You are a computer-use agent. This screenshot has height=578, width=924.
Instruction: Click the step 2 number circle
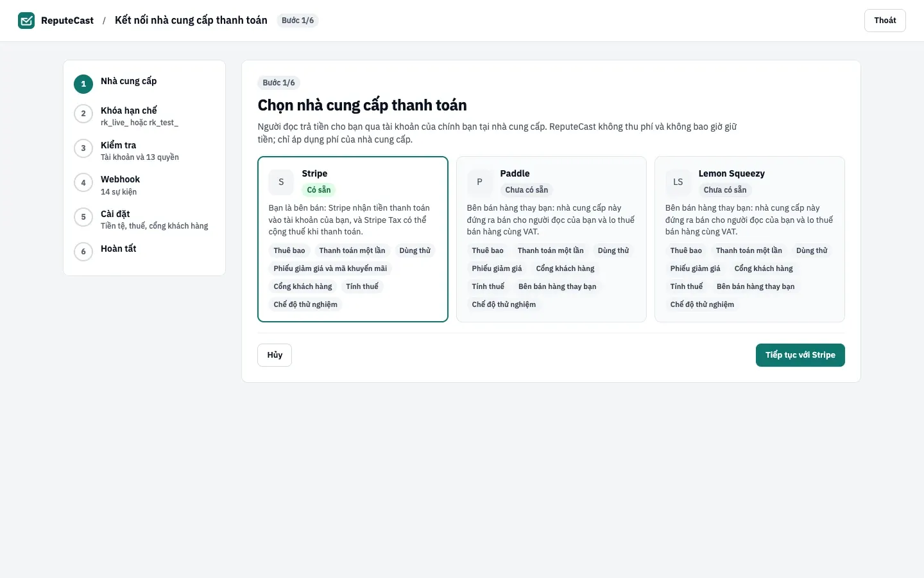coord(83,114)
